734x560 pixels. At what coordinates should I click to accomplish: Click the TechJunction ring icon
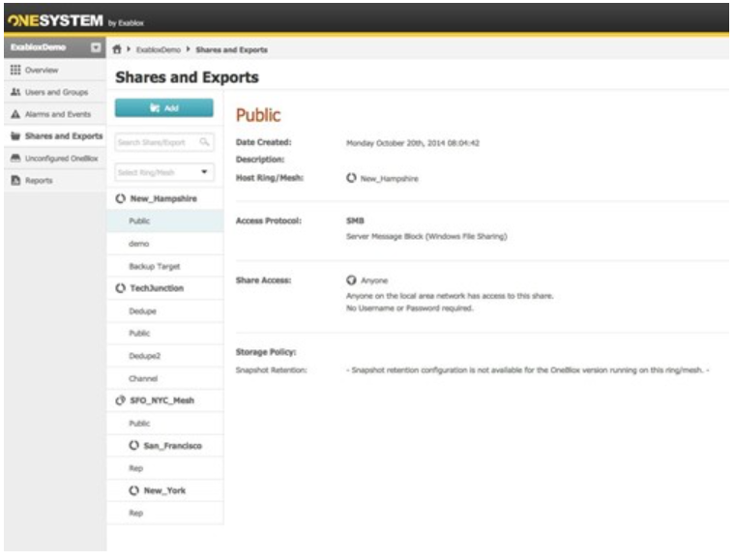120,288
